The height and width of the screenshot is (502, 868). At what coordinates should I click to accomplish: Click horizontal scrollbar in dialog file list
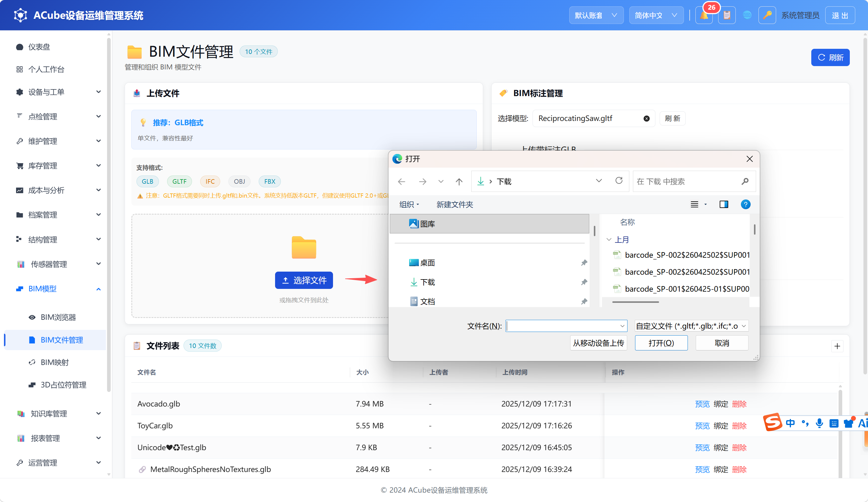[x=635, y=302]
